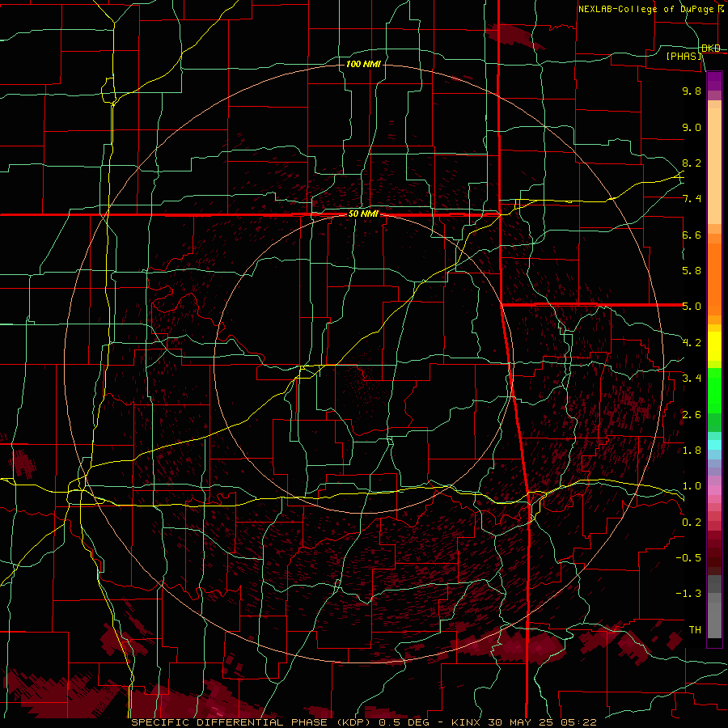
Task: Click the 9.8 legend value
Action: pos(692,91)
